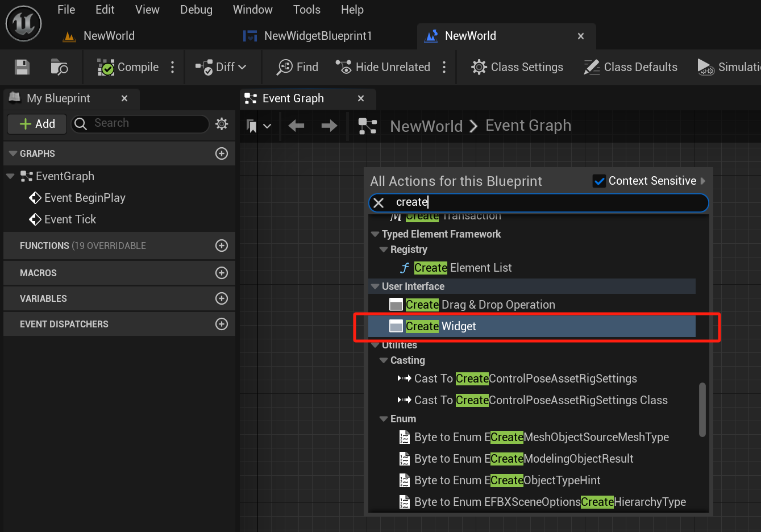Select Create Drag & Drop Operation
The width and height of the screenshot is (761, 532).
coord(472,305)
